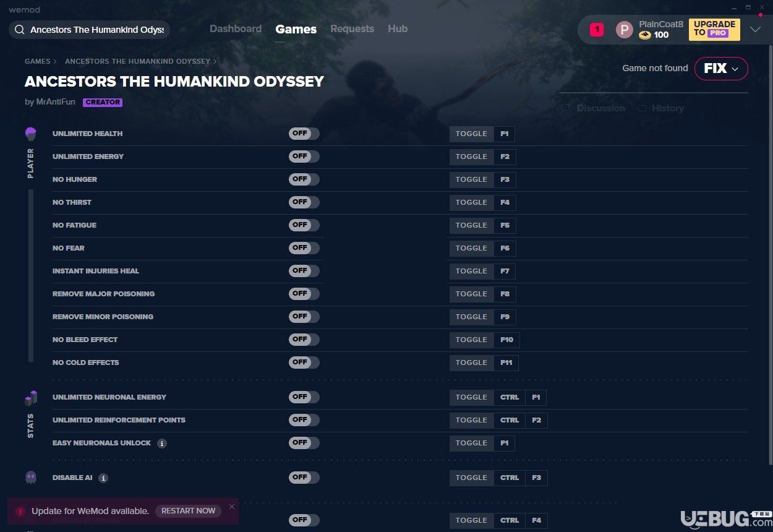Show info icon for Disable AI
The height and width of the screenshot is (532, 773).
[103, 478]
